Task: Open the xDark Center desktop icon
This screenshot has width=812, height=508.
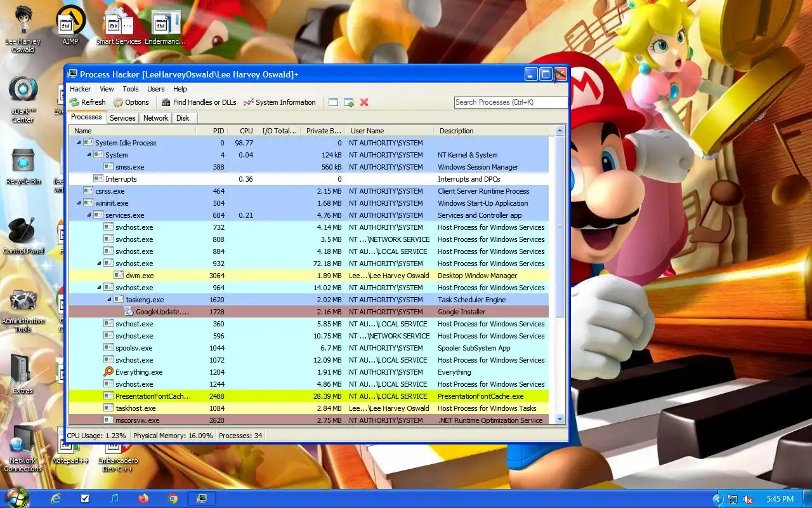Action: point(23,100)
